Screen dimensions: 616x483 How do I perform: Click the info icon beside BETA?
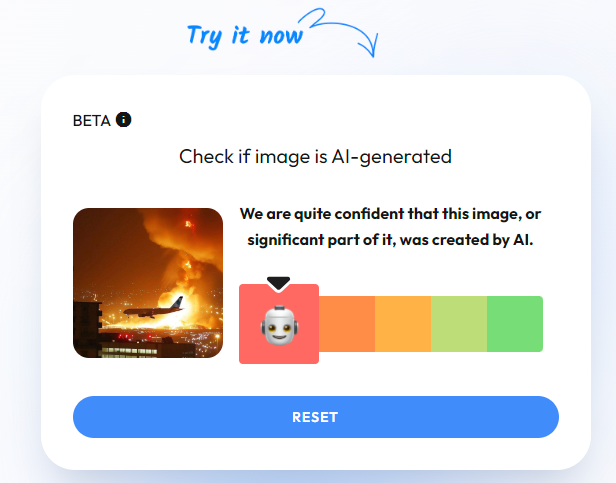[123, 119]
